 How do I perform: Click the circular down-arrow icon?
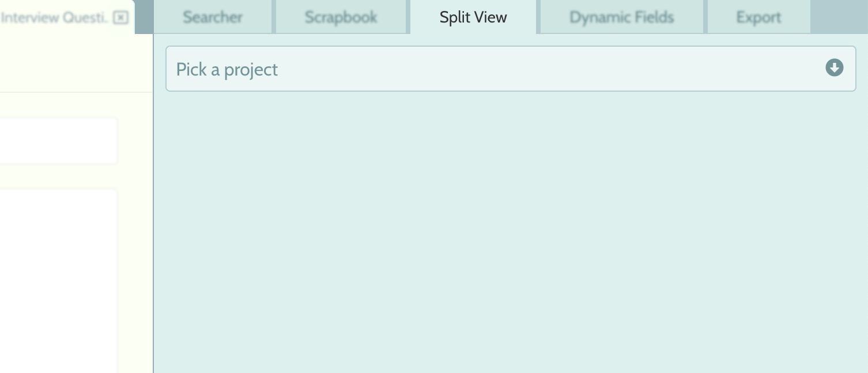tap(834, 68)
